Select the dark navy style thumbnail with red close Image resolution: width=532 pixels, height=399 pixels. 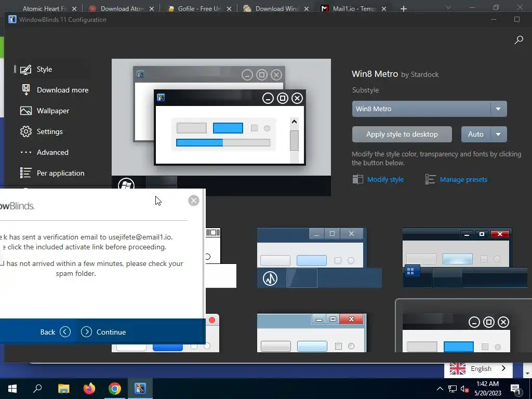coord(465,258)
